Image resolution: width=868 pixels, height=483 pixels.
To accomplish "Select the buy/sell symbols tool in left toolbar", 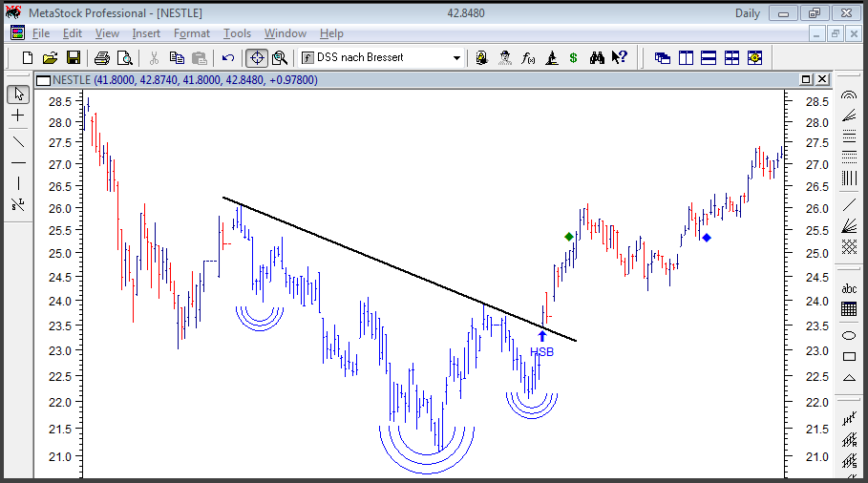I will click(x=18, y=204).
